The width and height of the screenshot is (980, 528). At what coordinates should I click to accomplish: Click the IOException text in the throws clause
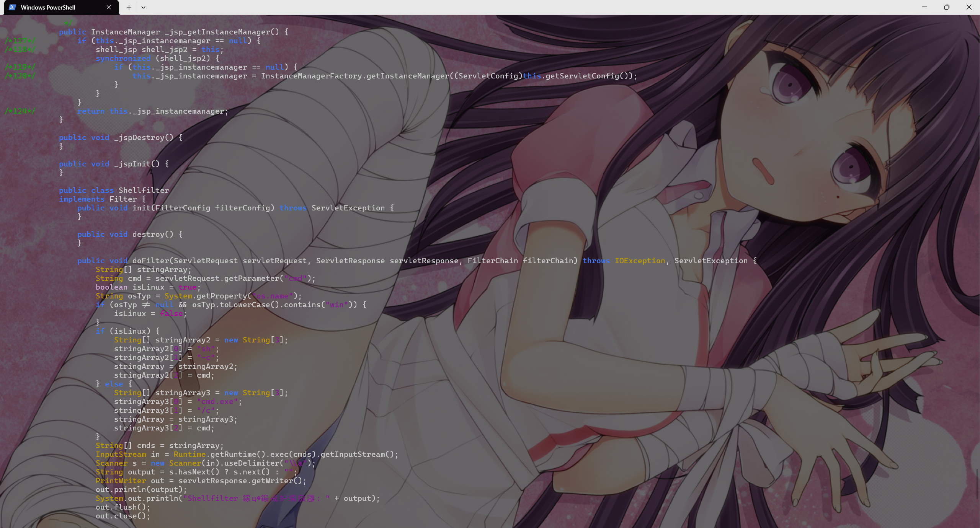(640, 261)
